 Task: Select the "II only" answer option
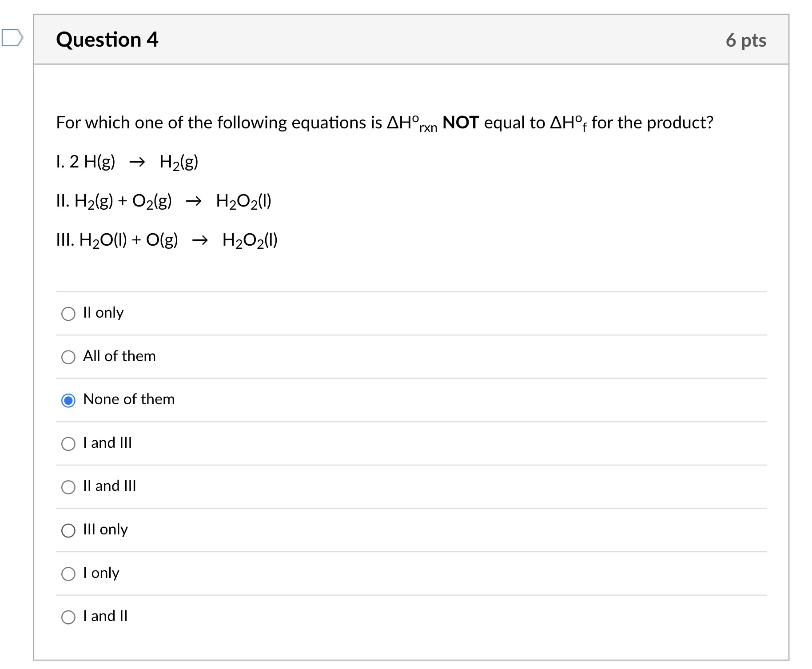(x=68, y=314)
